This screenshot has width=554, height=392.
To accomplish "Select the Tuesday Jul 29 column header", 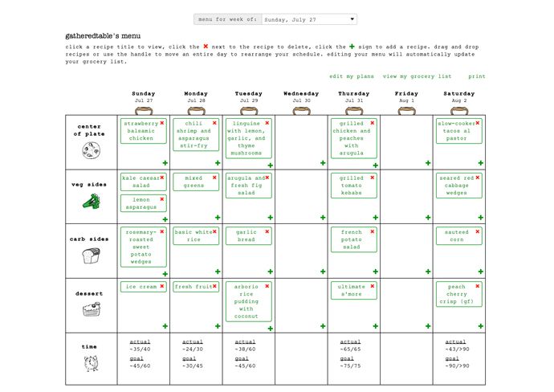I will tap(249, 97).
